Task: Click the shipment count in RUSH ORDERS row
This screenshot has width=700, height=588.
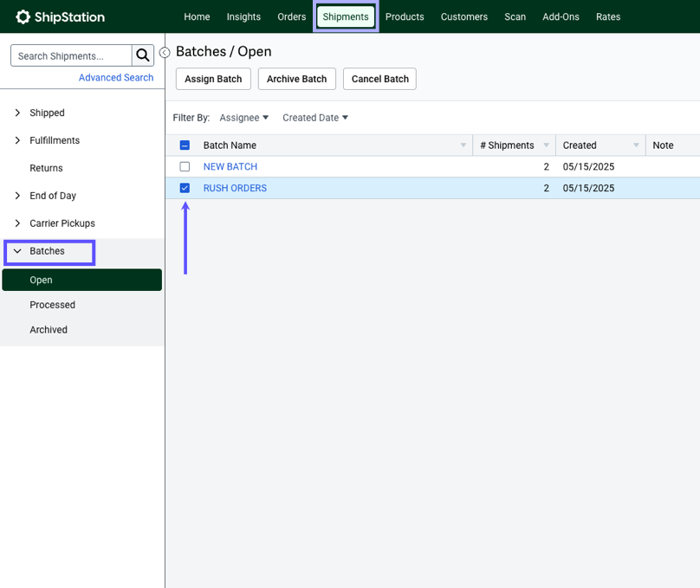Action: 546,188
